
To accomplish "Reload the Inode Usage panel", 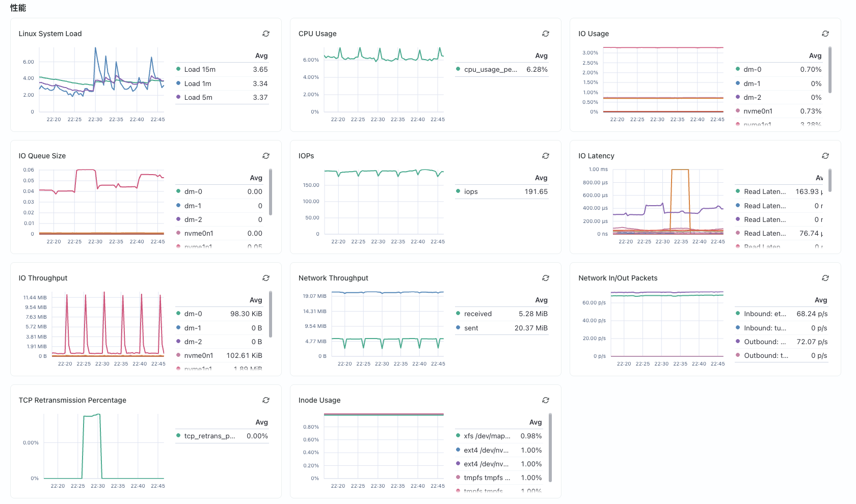I will point(546,400).
